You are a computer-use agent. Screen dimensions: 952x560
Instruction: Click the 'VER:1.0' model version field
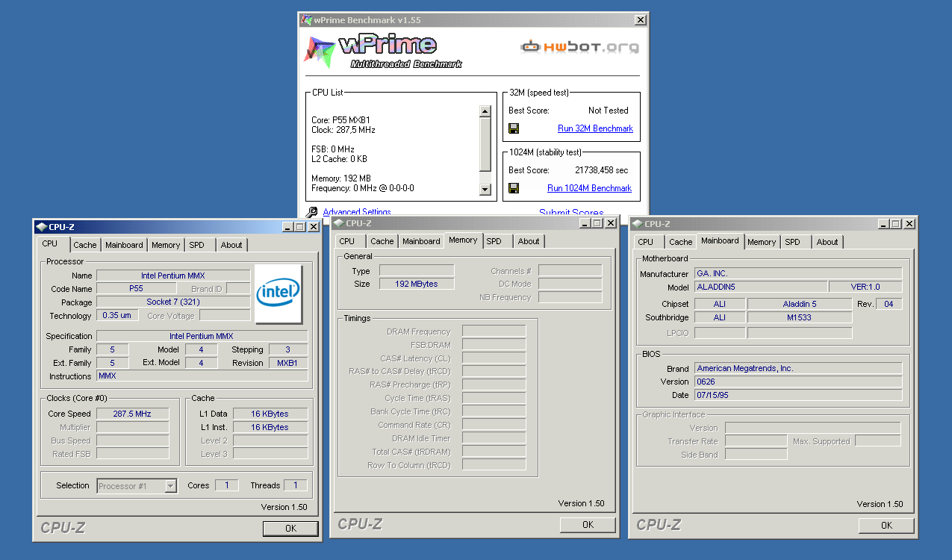click(865, 287)
